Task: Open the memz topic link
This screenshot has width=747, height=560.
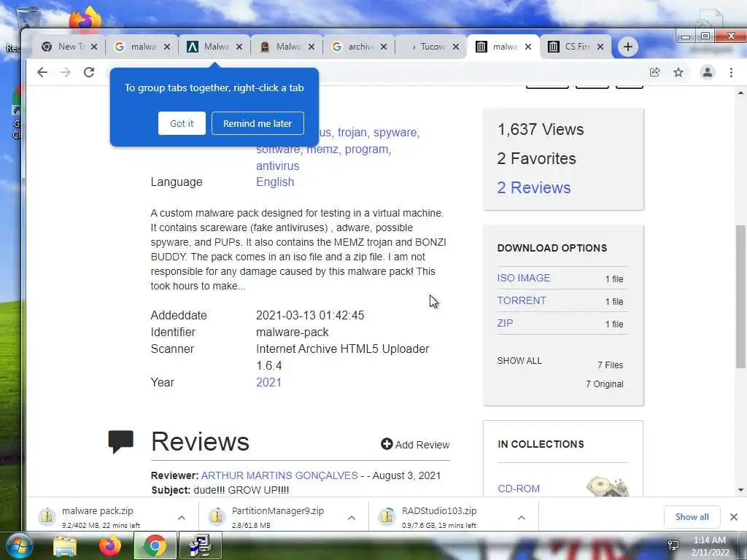Action: (x=324, y=149)
